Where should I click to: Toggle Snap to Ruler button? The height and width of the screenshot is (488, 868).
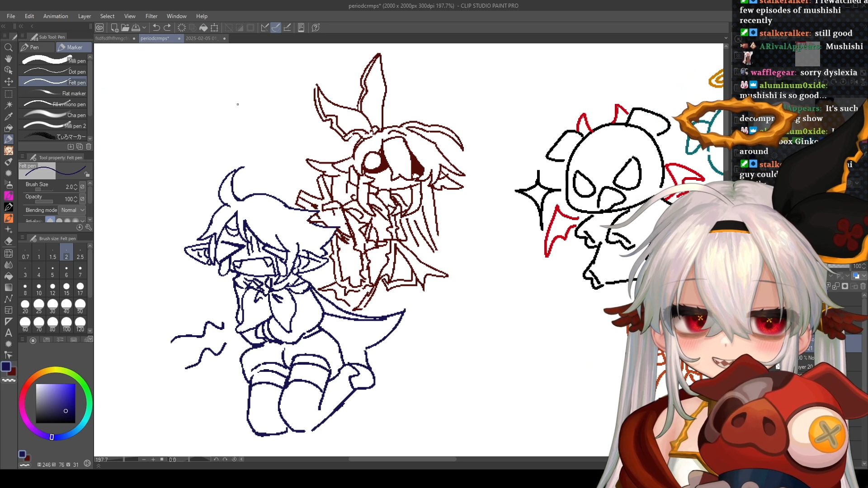coord(265,28)
